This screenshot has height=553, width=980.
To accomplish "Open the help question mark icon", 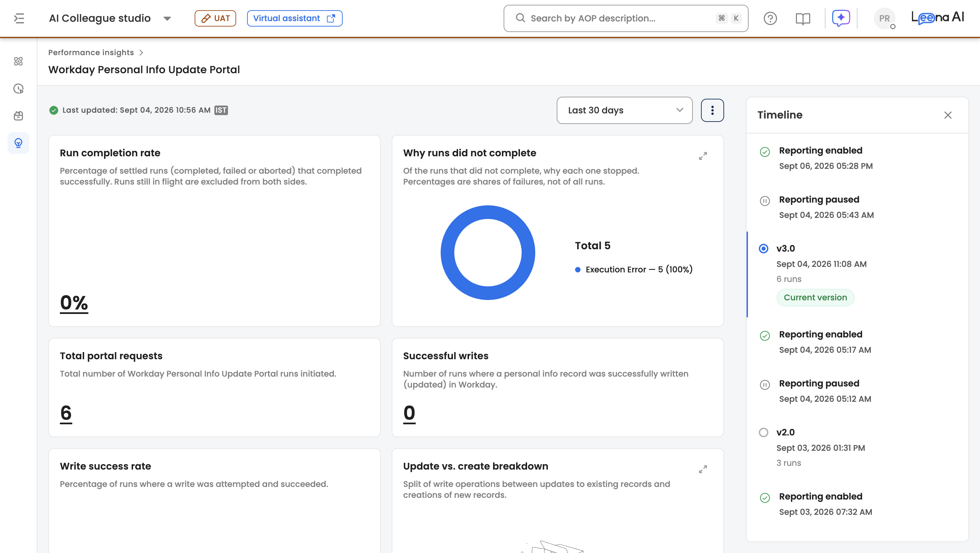I will coord(770,18).
